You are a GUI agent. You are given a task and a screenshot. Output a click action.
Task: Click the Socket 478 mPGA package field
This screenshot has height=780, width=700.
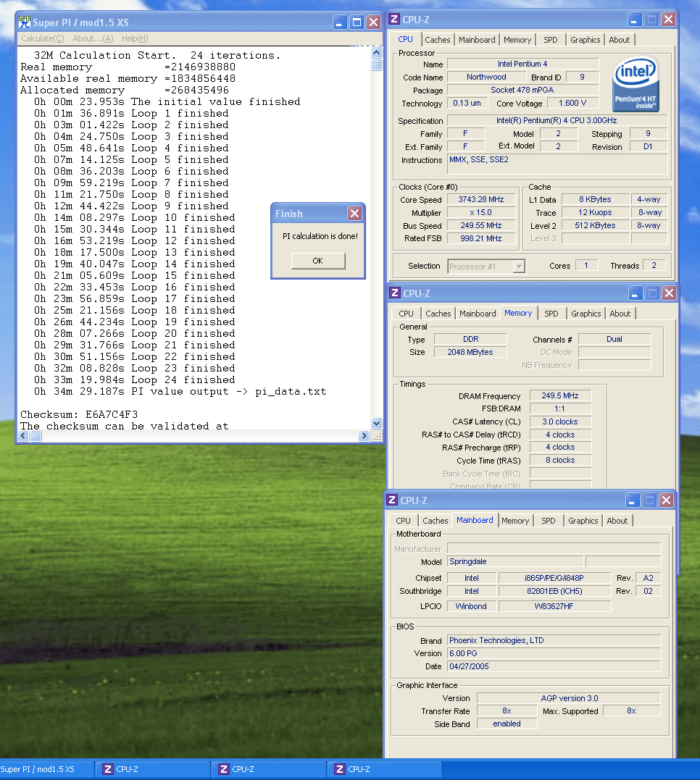click(x=522, y=90)
